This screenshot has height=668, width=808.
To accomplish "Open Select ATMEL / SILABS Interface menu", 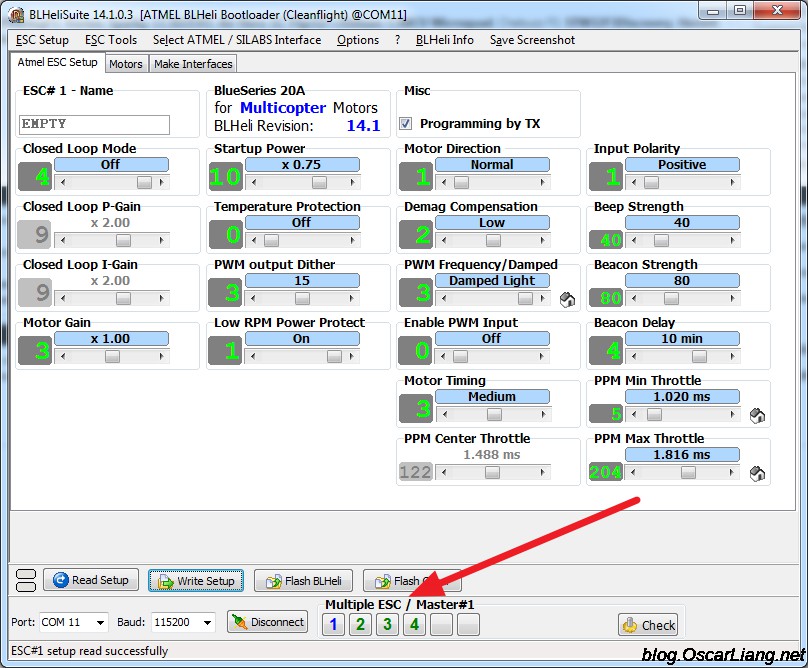I will 237,40.
